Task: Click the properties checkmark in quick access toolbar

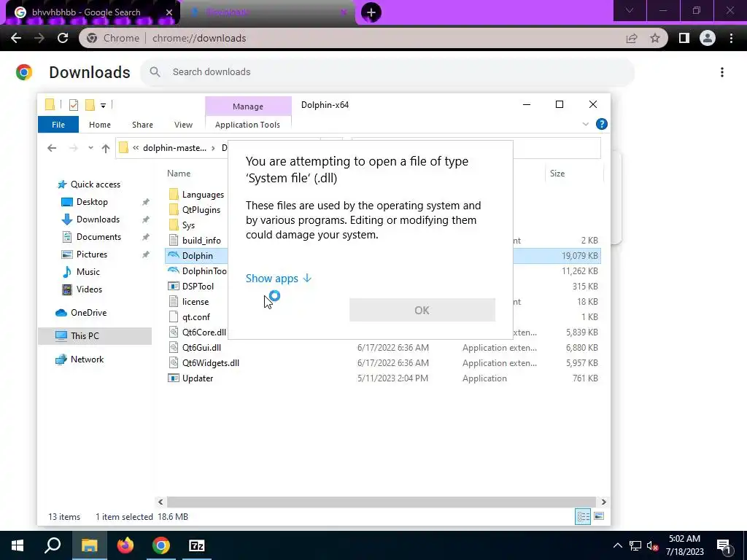Action: [x=74, y=105]
